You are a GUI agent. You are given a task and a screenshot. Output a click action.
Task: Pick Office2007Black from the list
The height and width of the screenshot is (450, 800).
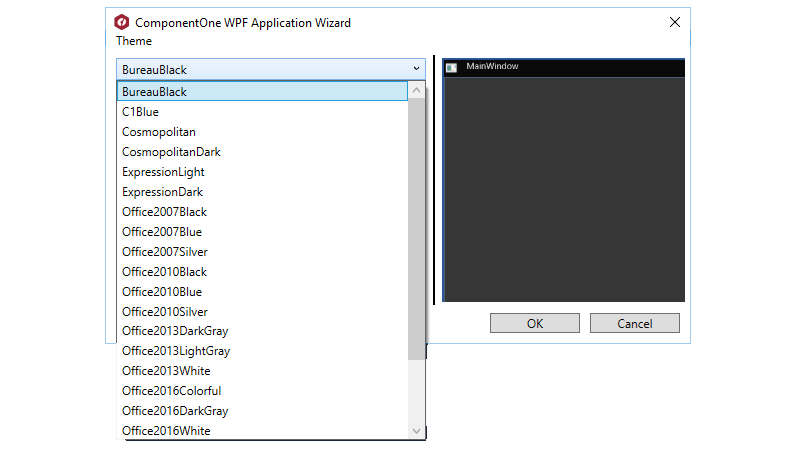(x=262, y=212)
